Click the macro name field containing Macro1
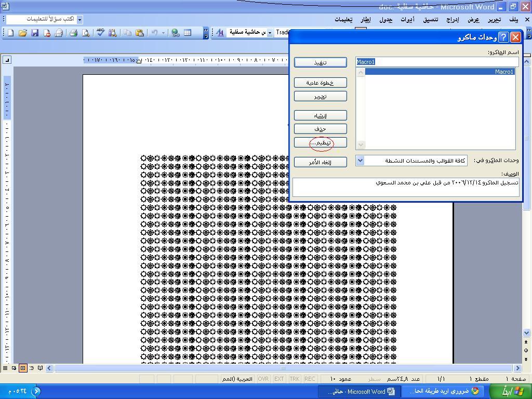The width and height of the screenshot is (532, 399). (437, 62)
